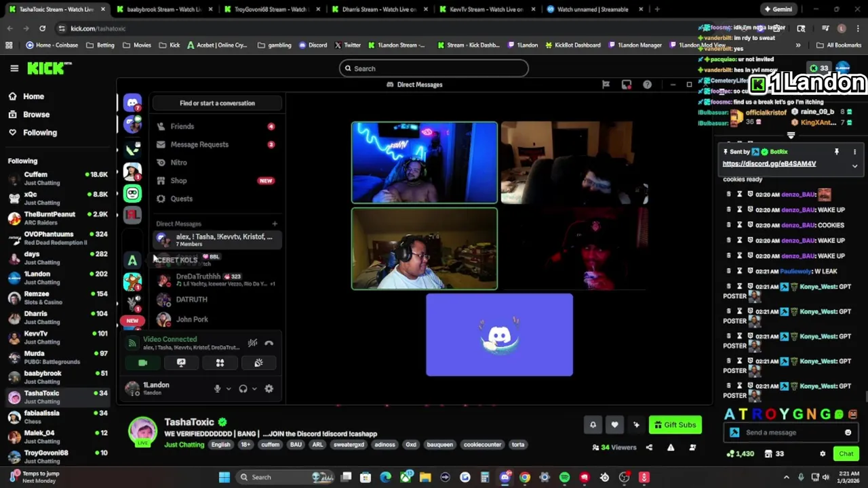Open DM with DATRUTH
Image resolution: width=868 pixels, height=488 pixels.
click(x=217, y=299)
